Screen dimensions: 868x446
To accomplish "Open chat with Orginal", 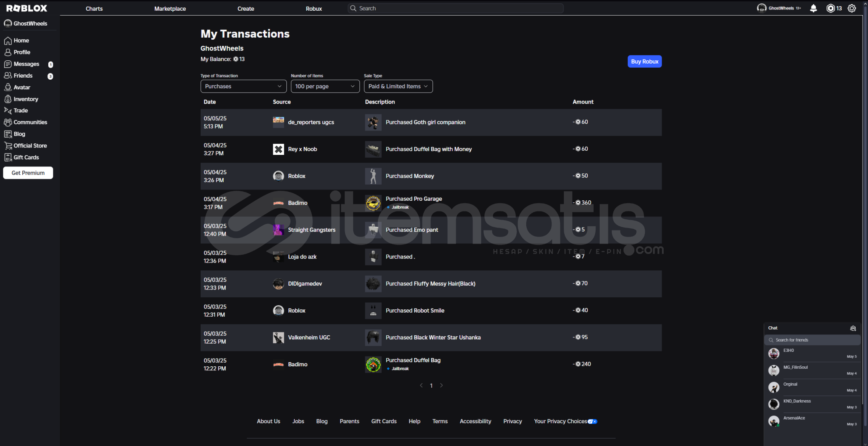I will [812, 387].
